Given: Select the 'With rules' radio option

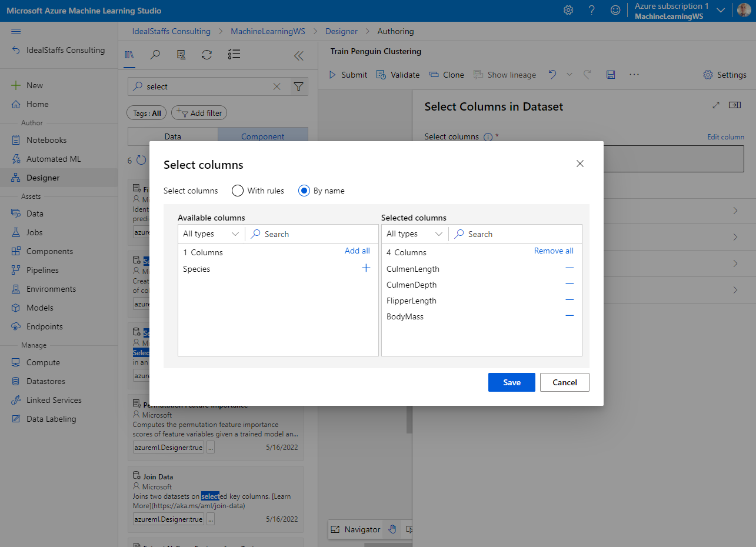Looking at the screenshot, I should point(238,191).
